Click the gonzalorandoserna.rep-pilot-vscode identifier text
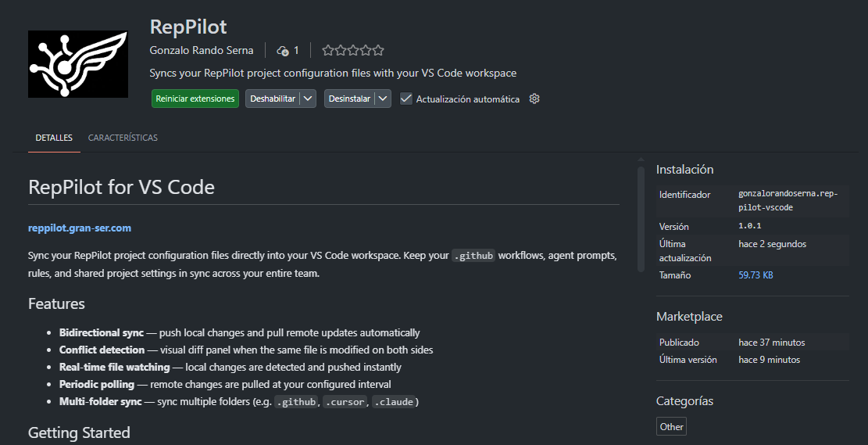This screenshot has height=445, width=868. coord(788,201)
